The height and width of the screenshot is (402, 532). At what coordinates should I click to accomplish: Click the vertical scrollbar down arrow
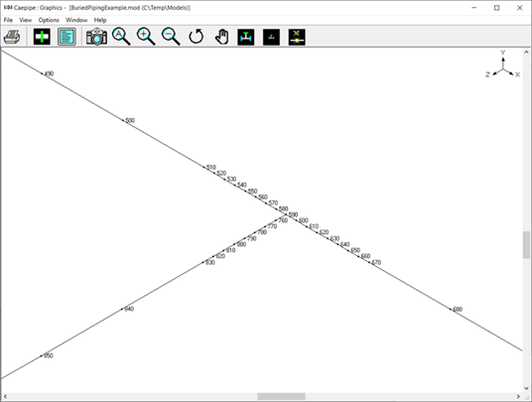tap(526, 389)
